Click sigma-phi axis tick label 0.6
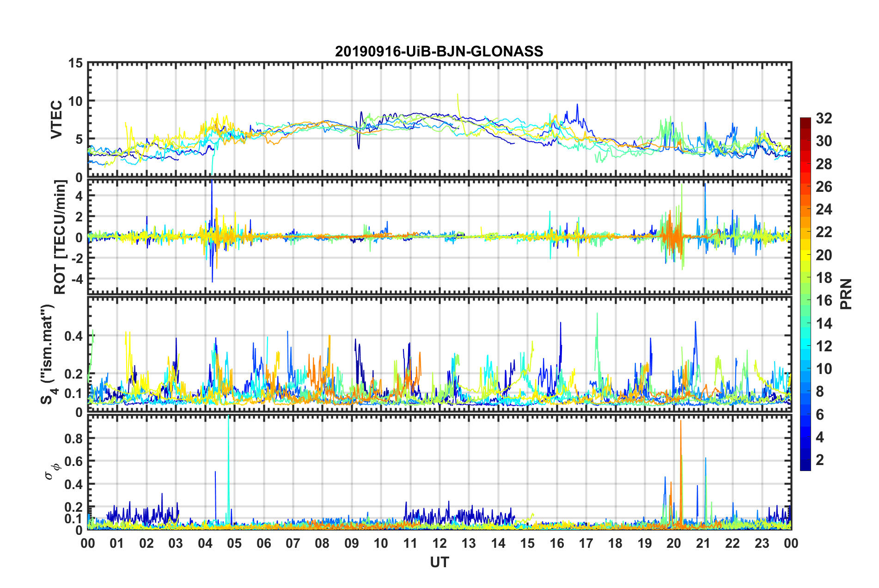Image resolution: width=879 pixels, height=588 pixels. pos(73,461)
